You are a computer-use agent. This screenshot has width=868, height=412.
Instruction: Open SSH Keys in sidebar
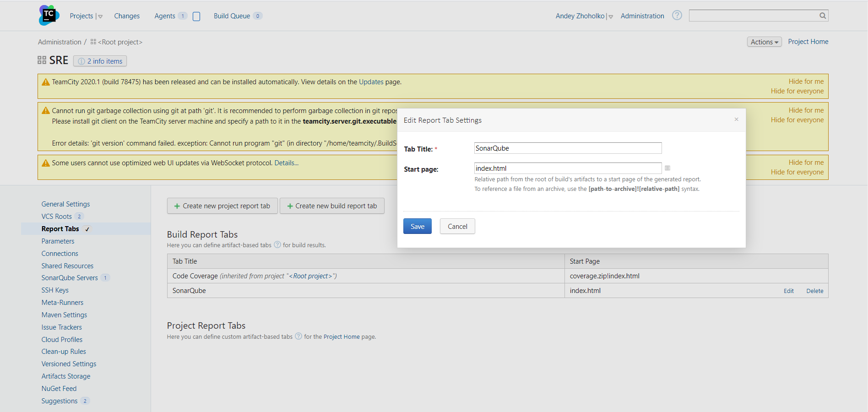coord(55,290)
